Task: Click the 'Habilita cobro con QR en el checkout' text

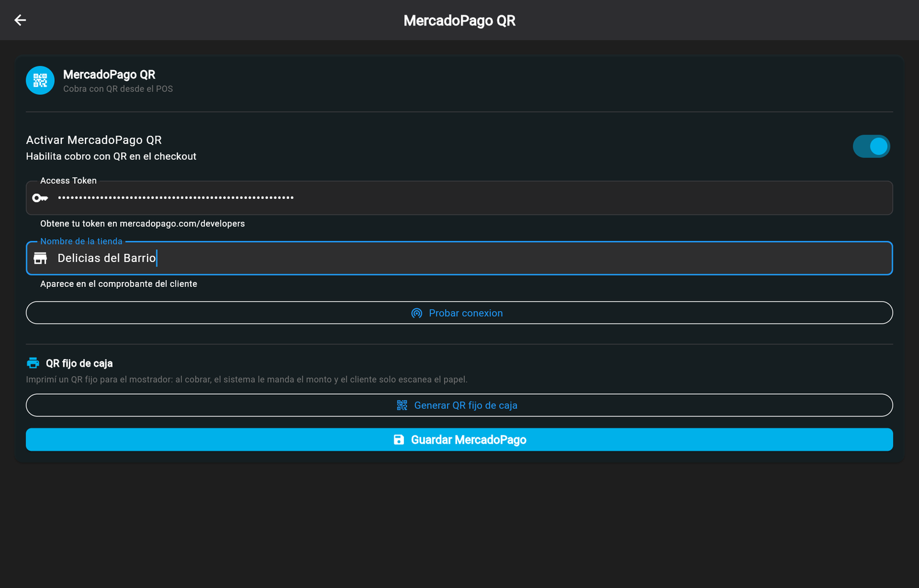Action: point(111,156)
